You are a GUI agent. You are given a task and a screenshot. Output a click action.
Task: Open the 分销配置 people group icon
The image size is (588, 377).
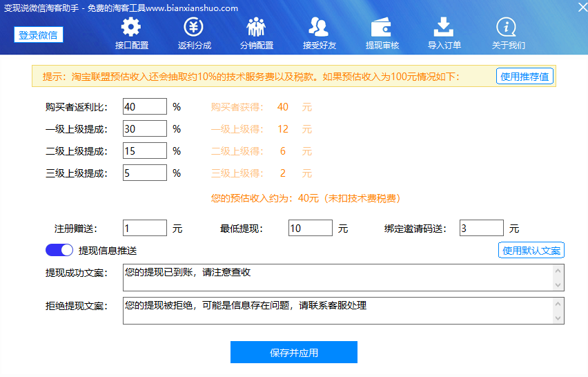(x=256, y=27)
